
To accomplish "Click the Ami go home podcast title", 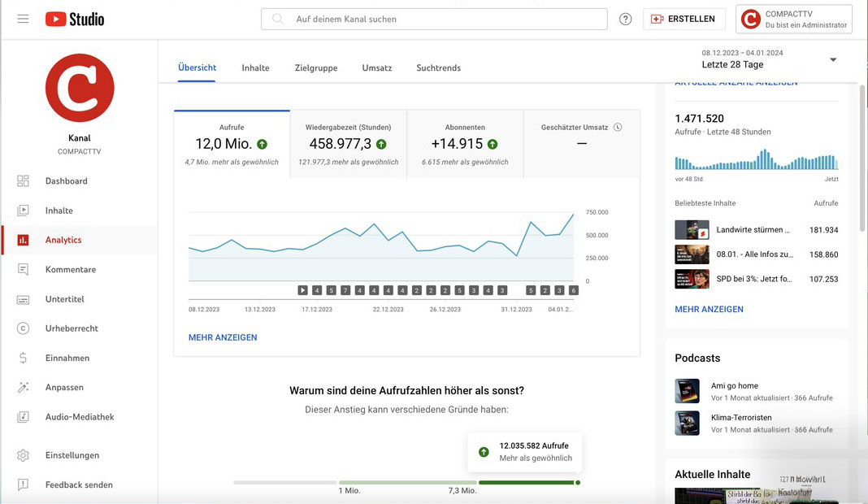I will click(735, 386).
